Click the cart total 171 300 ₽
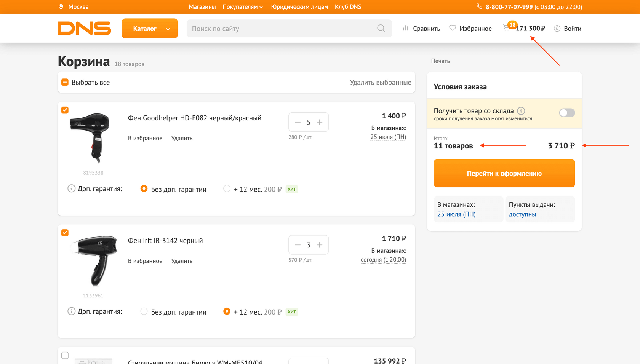The height and width of the screenshot is (364, 640). click(531, 29)
